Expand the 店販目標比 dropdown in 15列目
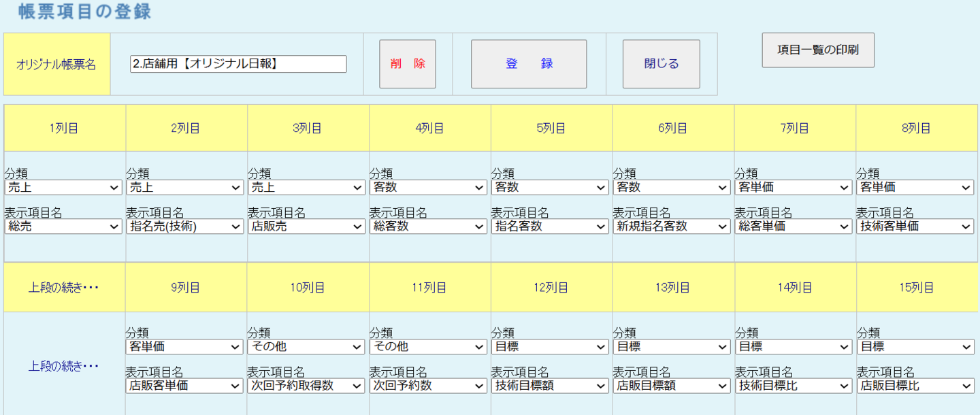Image resolution: width=980 pixels, height=415 pixels. point(915,386)
